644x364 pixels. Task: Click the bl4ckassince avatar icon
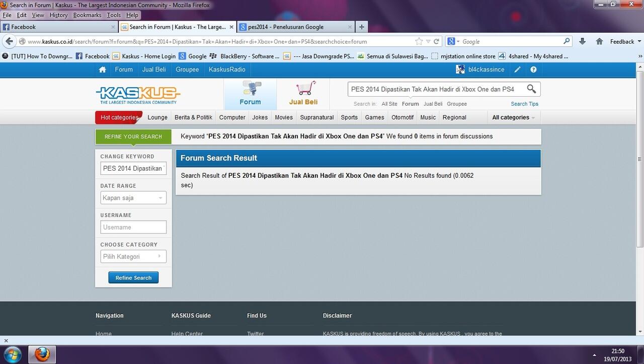pos(460,69)
